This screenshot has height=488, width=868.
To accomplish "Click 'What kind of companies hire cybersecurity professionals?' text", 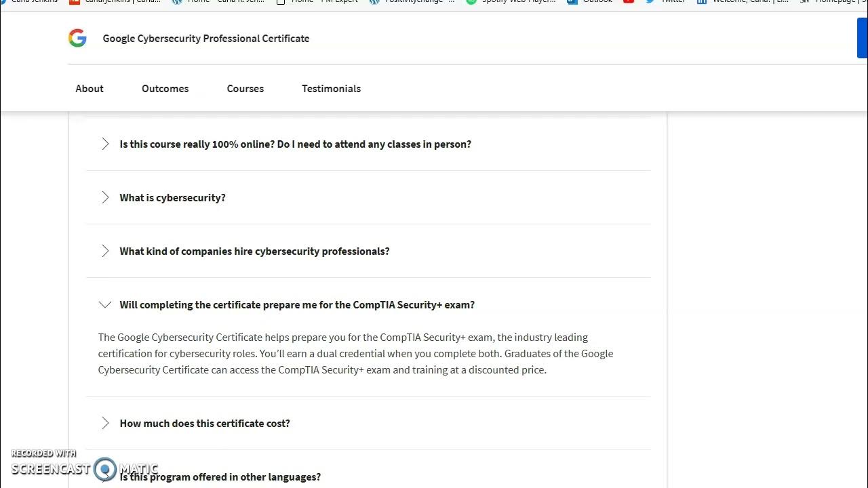I will [x=255, y=251].
